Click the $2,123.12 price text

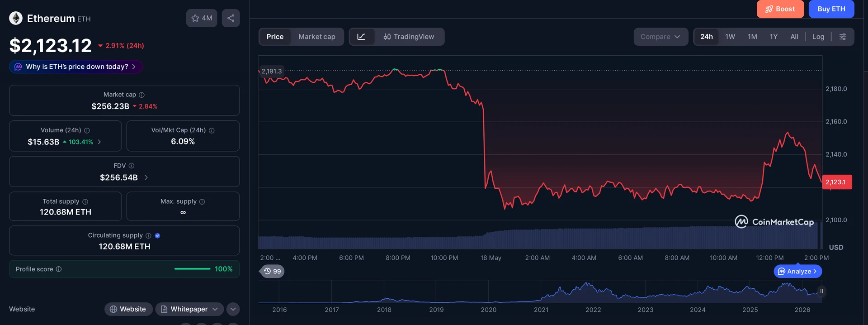click(x=51, y=45)
